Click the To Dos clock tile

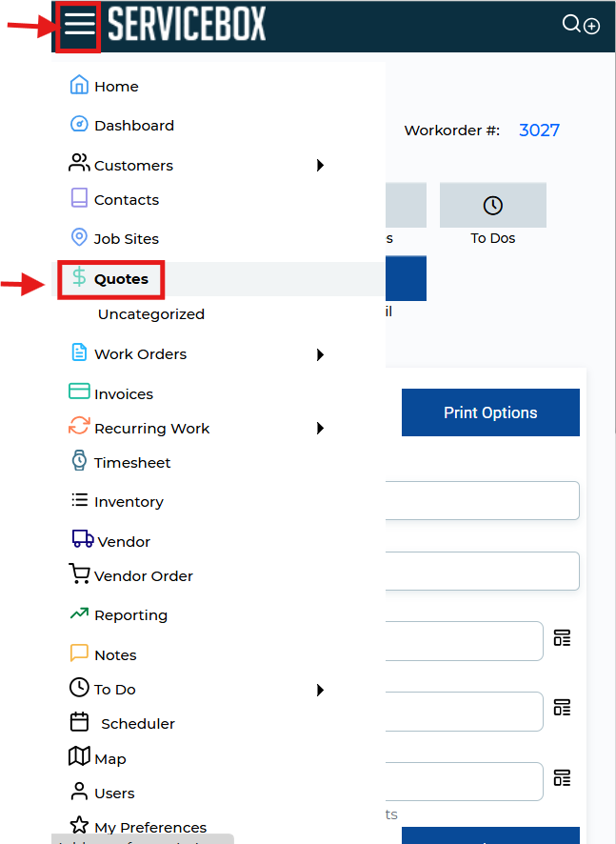[492, 206]
